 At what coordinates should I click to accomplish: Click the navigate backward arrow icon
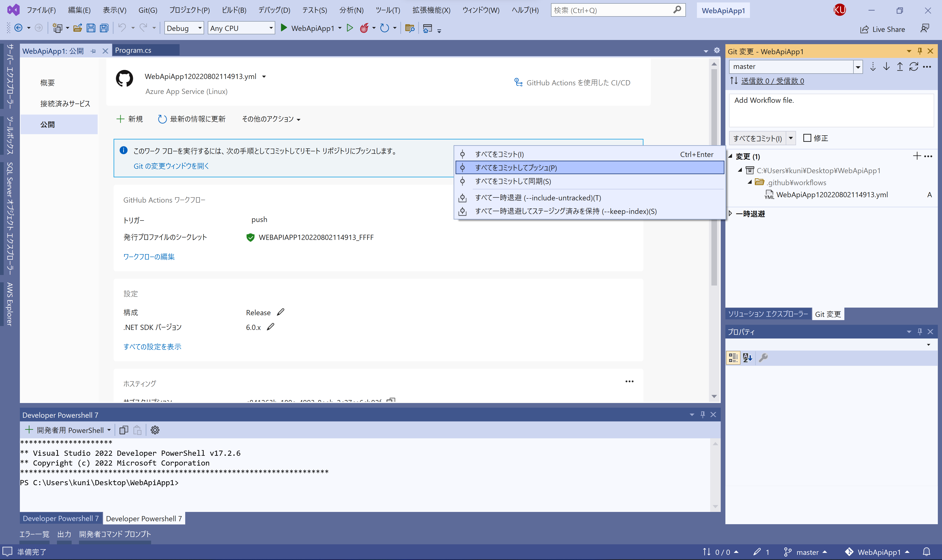(18, 28)
